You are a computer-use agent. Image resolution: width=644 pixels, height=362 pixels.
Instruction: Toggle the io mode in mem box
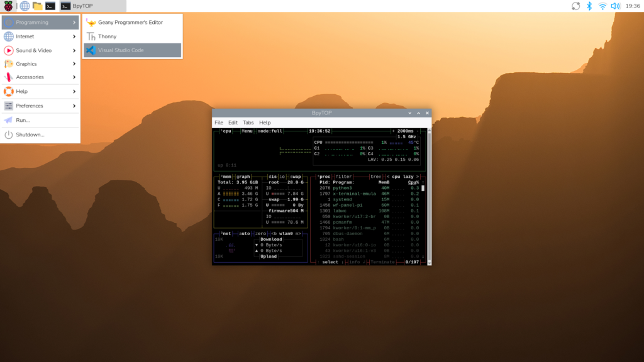282,177
